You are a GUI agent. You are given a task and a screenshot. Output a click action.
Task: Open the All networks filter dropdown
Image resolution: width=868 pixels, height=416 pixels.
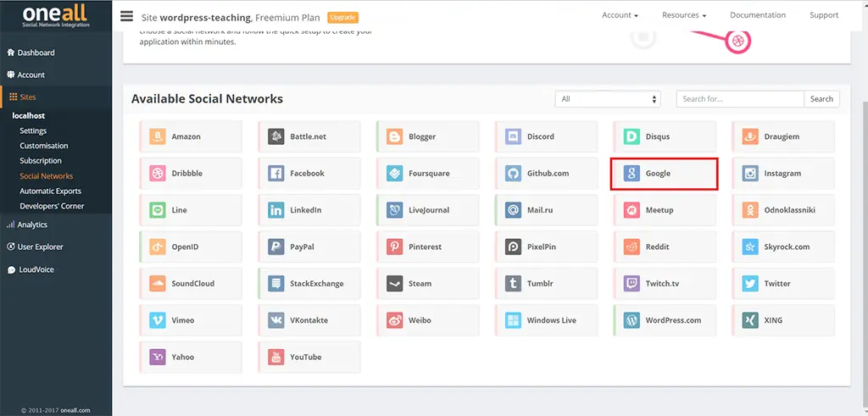(x=608, y=99)
